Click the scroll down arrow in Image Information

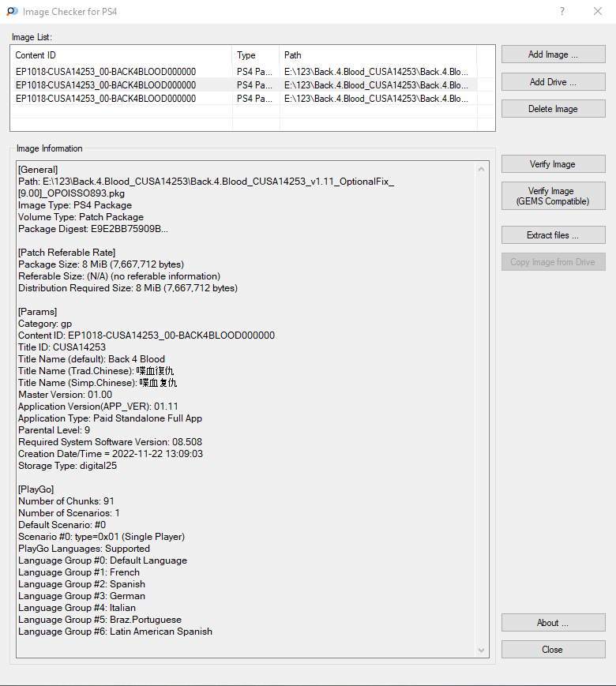(x=481, y=650)
